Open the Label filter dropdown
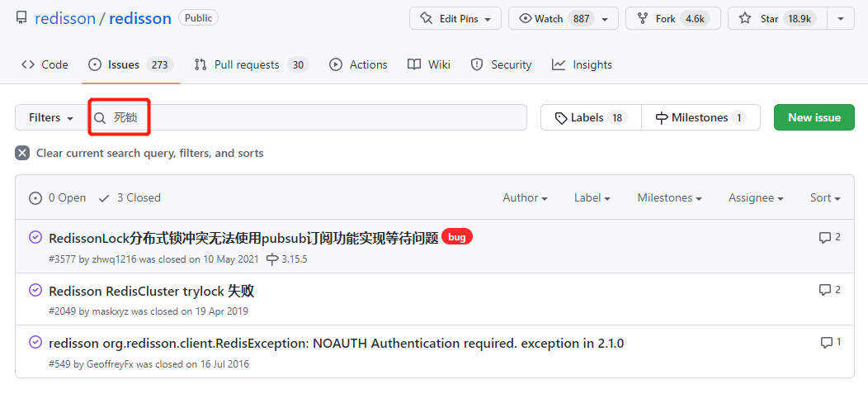The image size is (868, 394). click(592, 198)
